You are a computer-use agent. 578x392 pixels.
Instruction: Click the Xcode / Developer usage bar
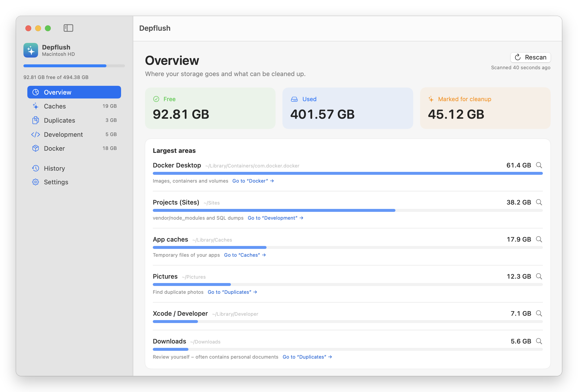tap(348, 322)
